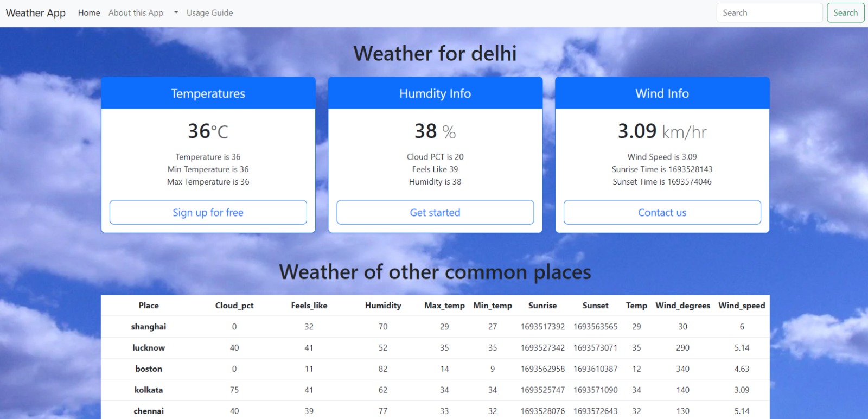The width and height of the screenshot is (868, 419).
Task: Click Sign up for free button
Action: click(208, 212)
